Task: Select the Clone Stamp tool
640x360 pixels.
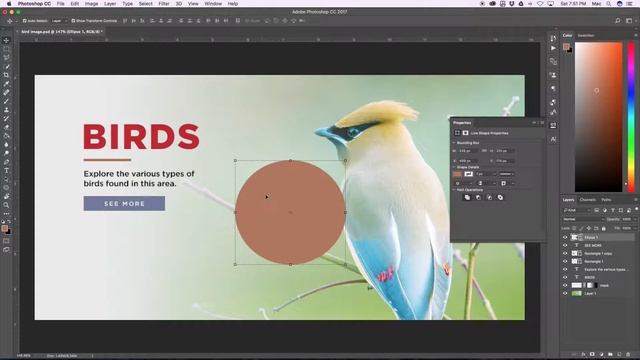Action: [6, 110]
